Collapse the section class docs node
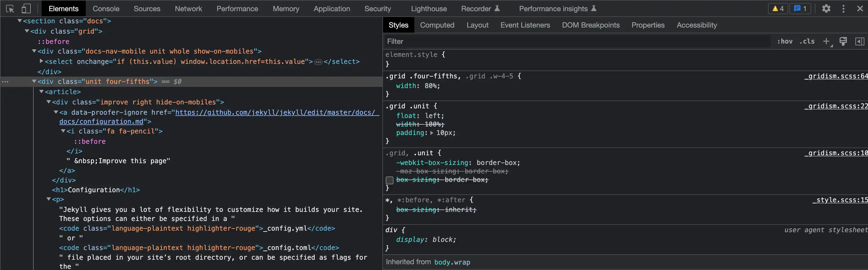The image size is (868, 270). point(20,21)
